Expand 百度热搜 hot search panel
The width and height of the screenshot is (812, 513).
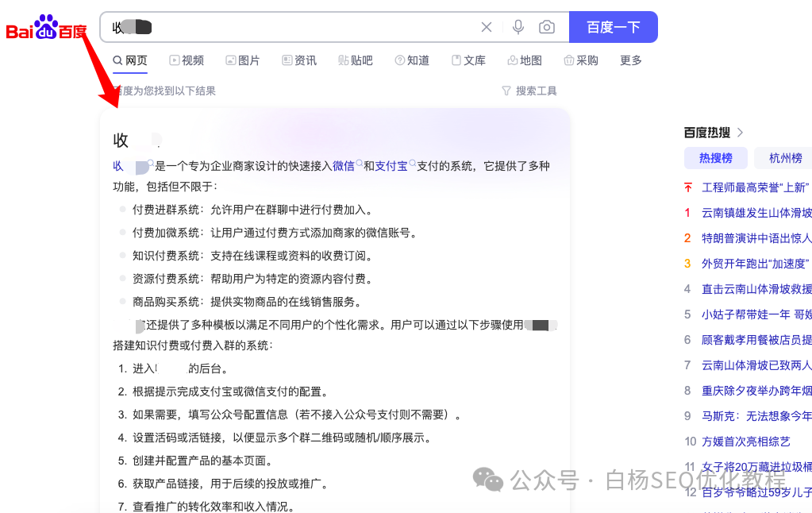tap(710, 133)
